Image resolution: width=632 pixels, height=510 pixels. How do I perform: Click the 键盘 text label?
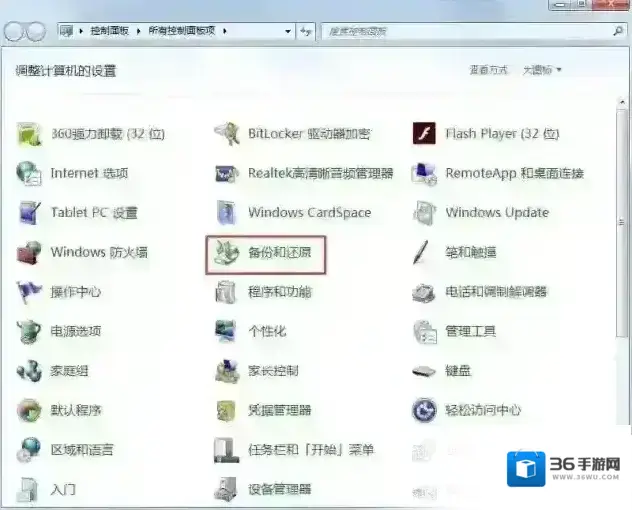tap(458, 371)
